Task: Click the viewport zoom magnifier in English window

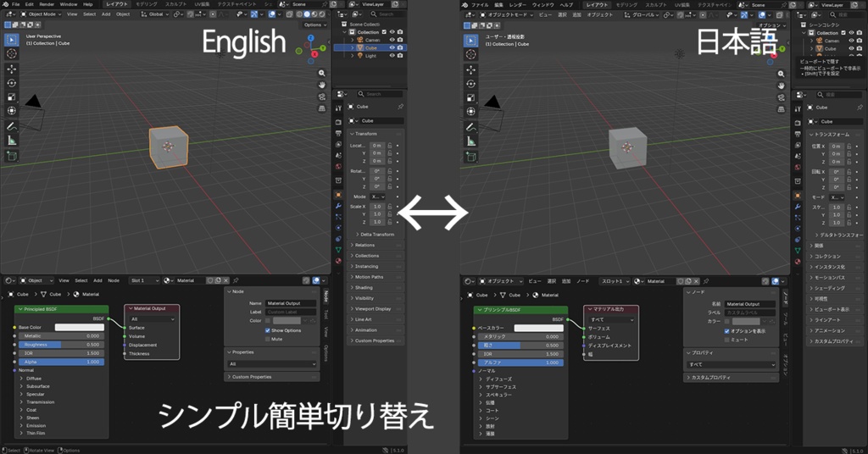Action: click(321, 73)
